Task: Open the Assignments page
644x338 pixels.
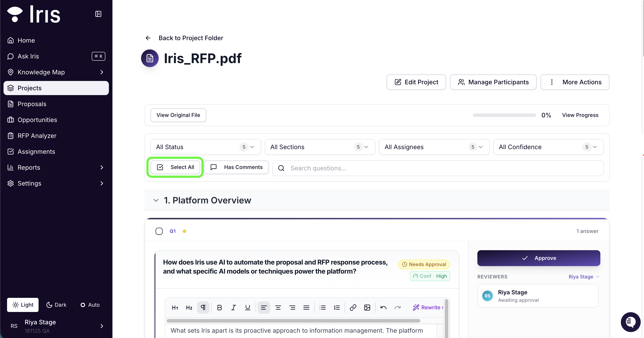Action: (x=56, y=152)
